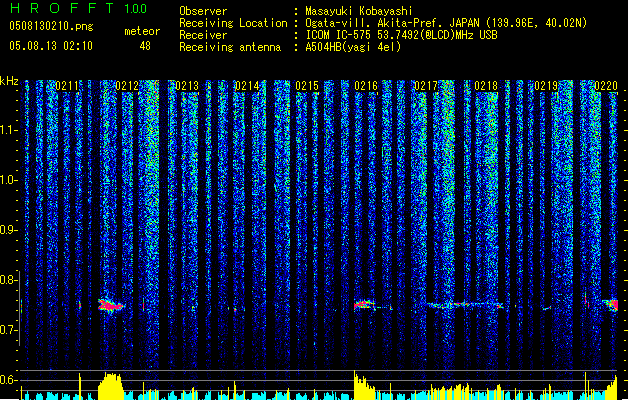
Task: Click the 1.1 frequency axis label
Action: (8, 130)
